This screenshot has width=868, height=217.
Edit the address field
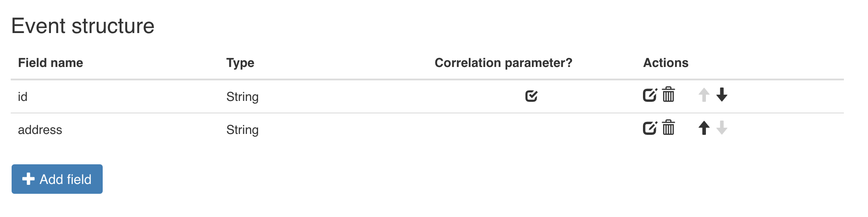650,128
